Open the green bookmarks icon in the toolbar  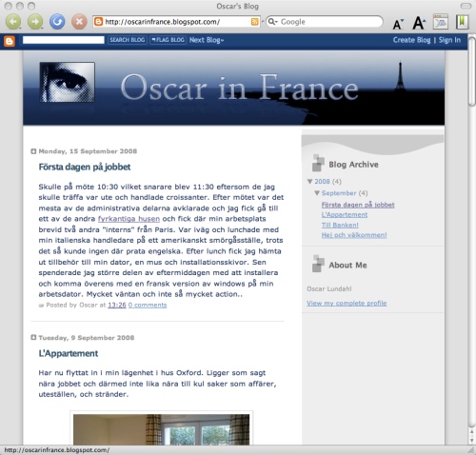coord(462,22)
